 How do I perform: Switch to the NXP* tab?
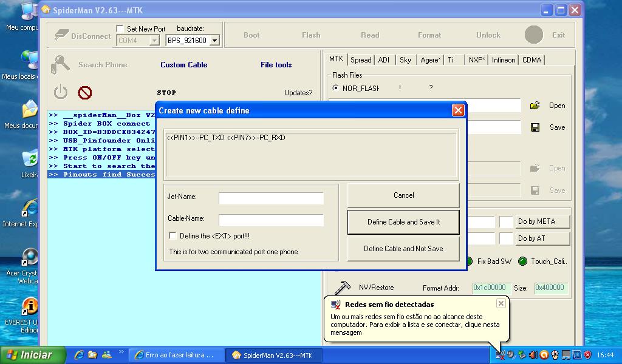476,60
